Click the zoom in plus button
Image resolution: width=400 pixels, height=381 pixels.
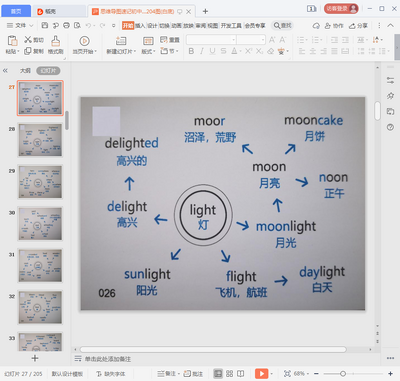390,374
